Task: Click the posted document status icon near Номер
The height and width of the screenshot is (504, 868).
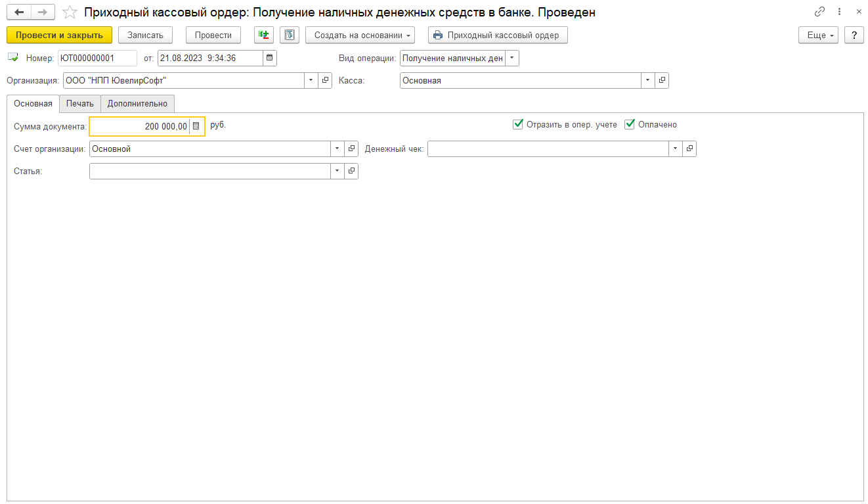Action: point(13,58)
